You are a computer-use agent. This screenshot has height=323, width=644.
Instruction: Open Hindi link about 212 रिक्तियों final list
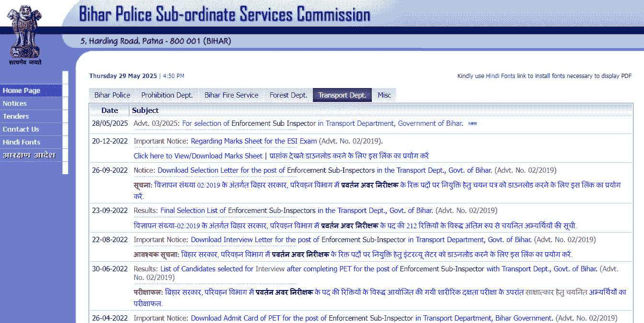point(355,225)
